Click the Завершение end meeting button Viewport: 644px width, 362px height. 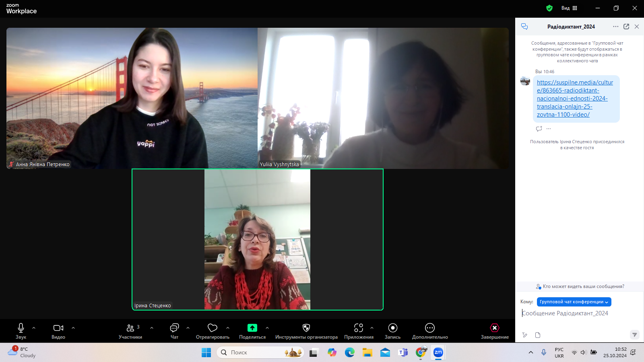[495, 331]
